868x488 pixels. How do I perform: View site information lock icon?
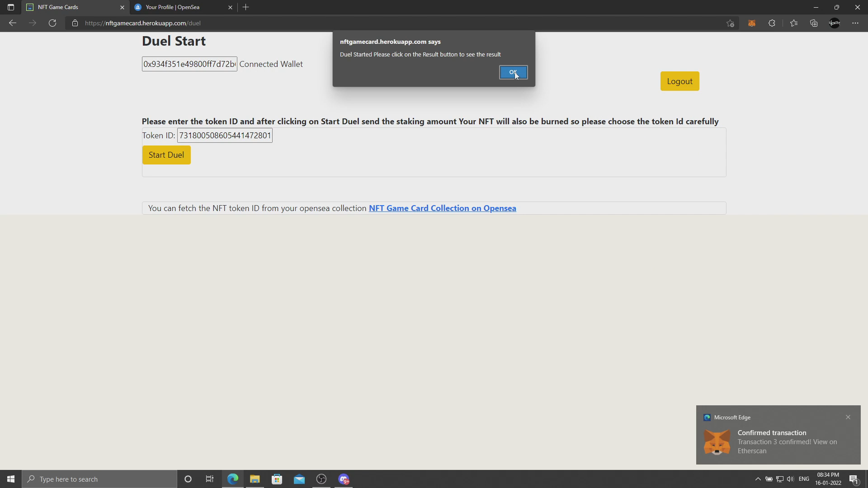(x=75, y=23)
